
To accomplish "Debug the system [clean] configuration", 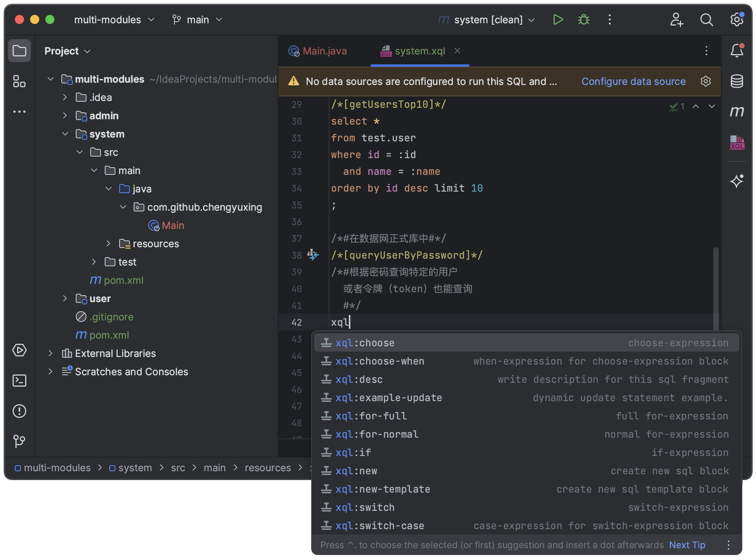I will pyautogui.click(x=584, y=19).
